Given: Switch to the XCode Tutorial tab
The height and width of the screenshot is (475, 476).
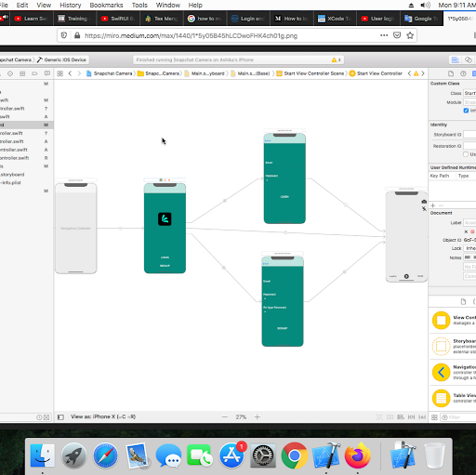Looking at the screenshot, I should tap(335, 19).
